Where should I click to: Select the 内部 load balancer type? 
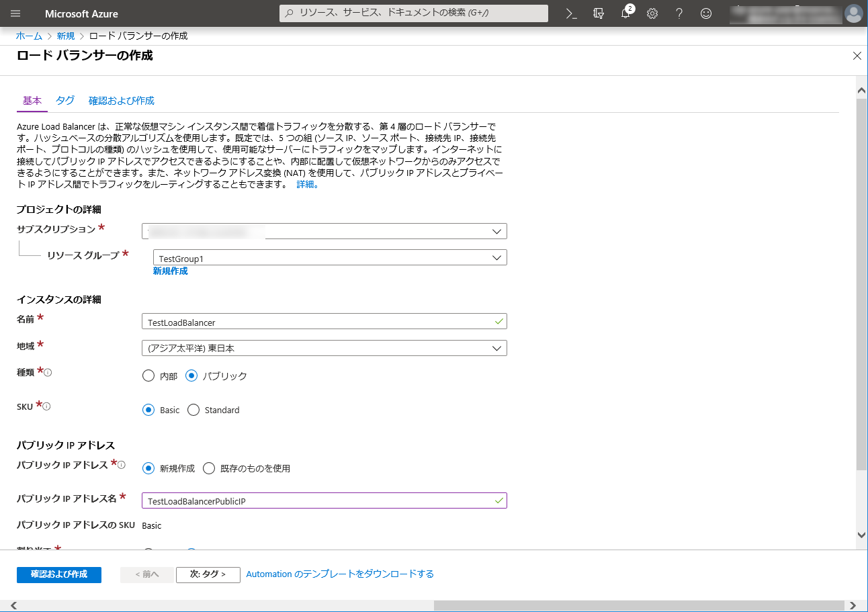pos(148,376)
